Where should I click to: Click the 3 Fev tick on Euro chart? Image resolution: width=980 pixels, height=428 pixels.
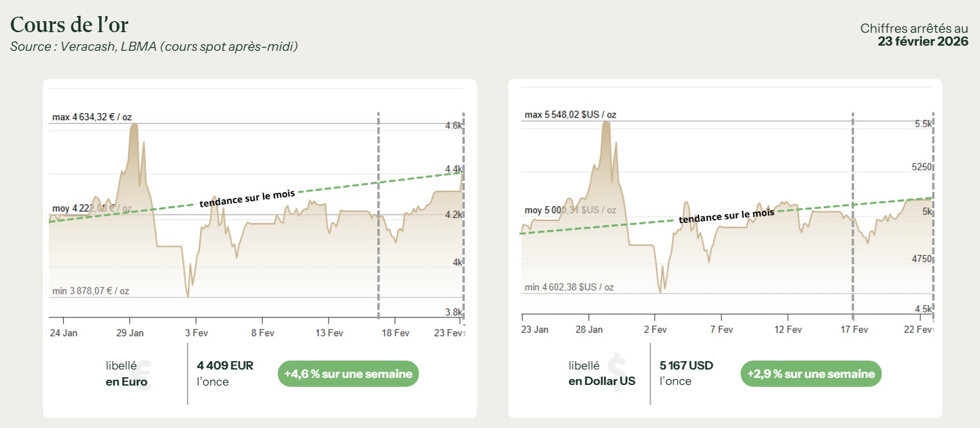tap(196, 332)
